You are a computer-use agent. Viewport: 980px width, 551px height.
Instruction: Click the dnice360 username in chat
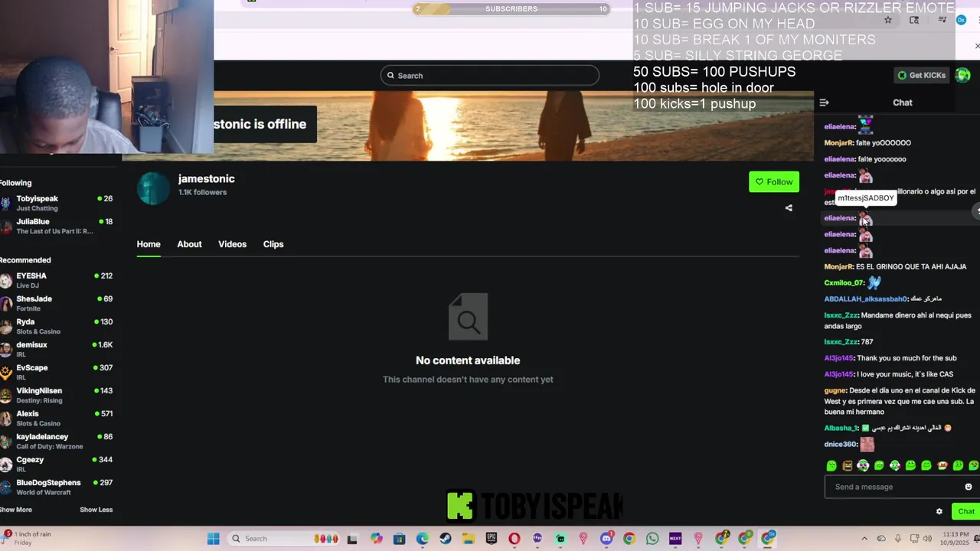point(840,444)
